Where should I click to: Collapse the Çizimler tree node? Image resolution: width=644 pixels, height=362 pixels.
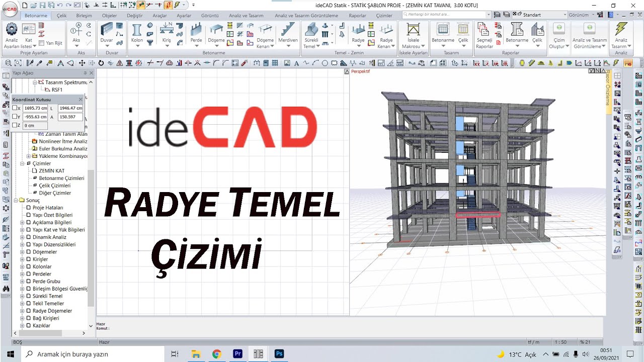pos(22,163)
